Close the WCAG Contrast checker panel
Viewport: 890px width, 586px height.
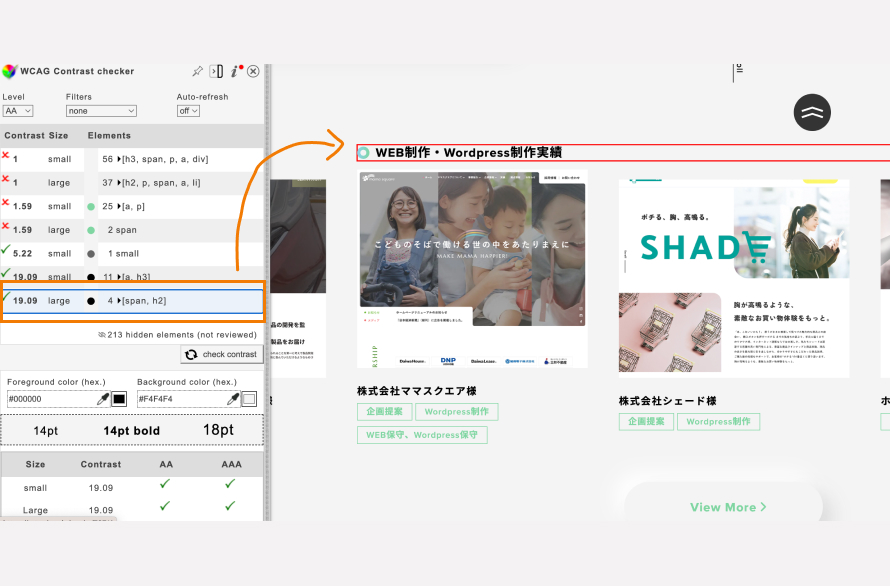[x=253, y=72]
